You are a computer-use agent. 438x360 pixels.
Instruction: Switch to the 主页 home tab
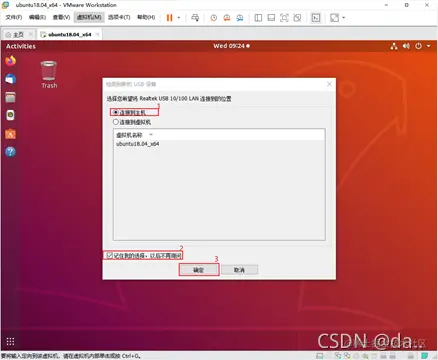[15, 34]
